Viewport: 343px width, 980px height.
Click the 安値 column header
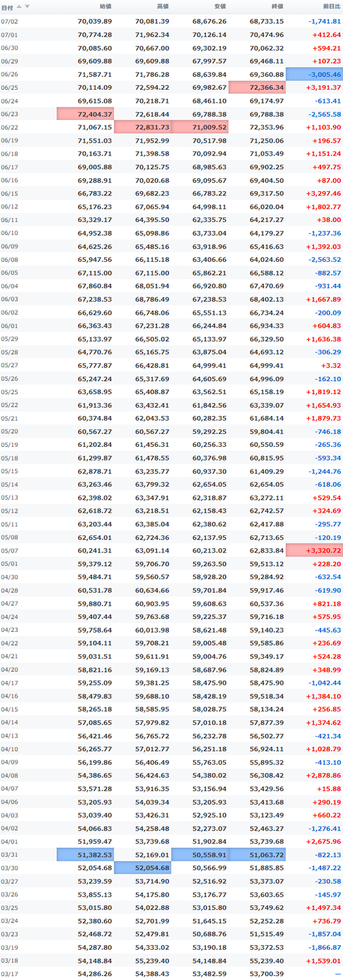[219, 7]
